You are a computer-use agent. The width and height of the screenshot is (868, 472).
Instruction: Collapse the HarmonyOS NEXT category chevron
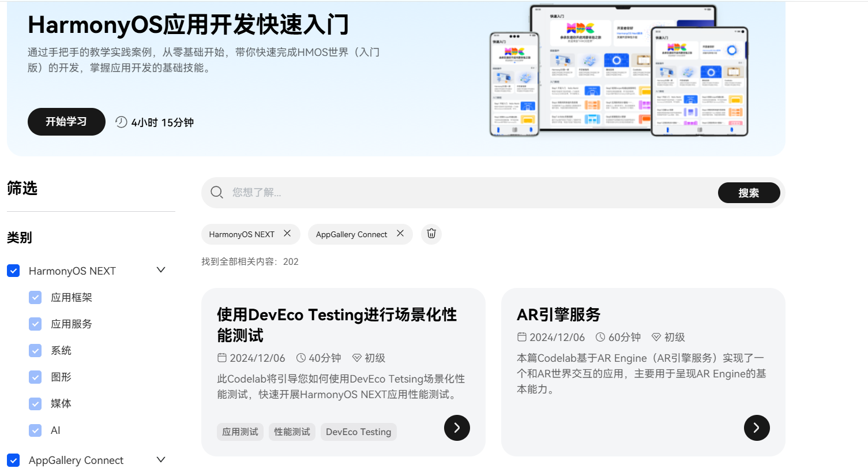point(161,269)
